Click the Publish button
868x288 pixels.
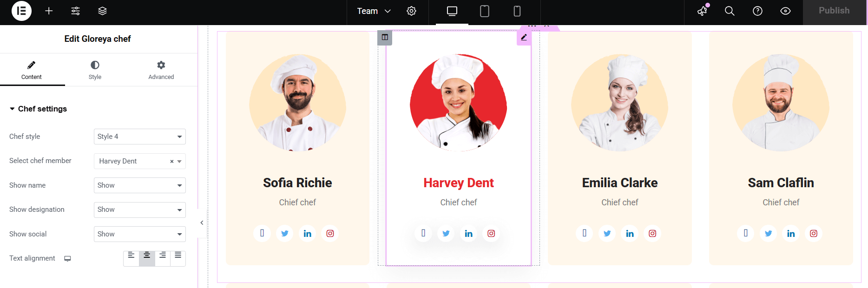coord(834,11)
